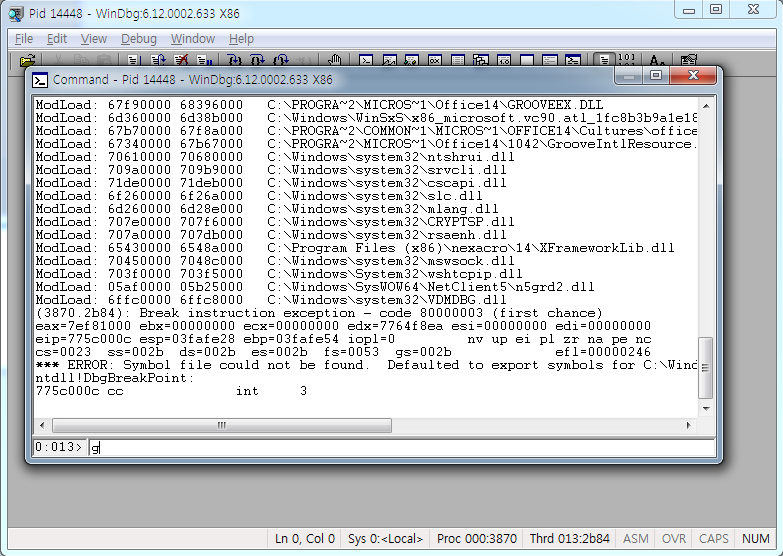The height and width of the screenshot is (556, 783).
Task: Toggle Source mode on toolbar icon
Action: [x=604, y=60]
